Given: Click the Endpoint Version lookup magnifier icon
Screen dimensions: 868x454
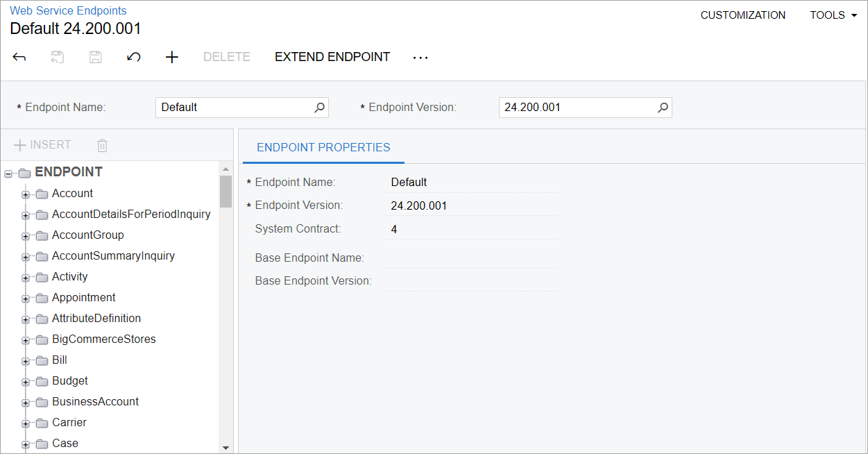Looking at the screenshot, I should click(x=663, y=108).
